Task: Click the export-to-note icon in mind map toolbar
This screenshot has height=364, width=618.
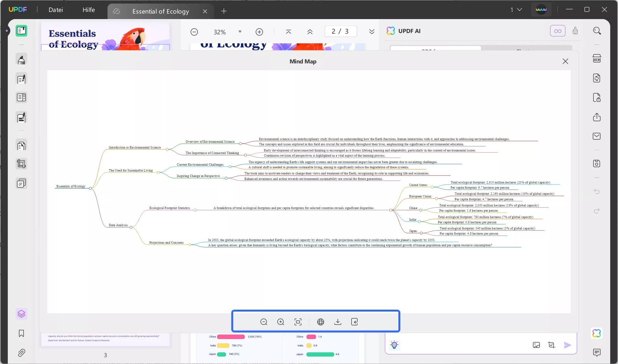Action: pyautogui.click(x=355, y=322)
